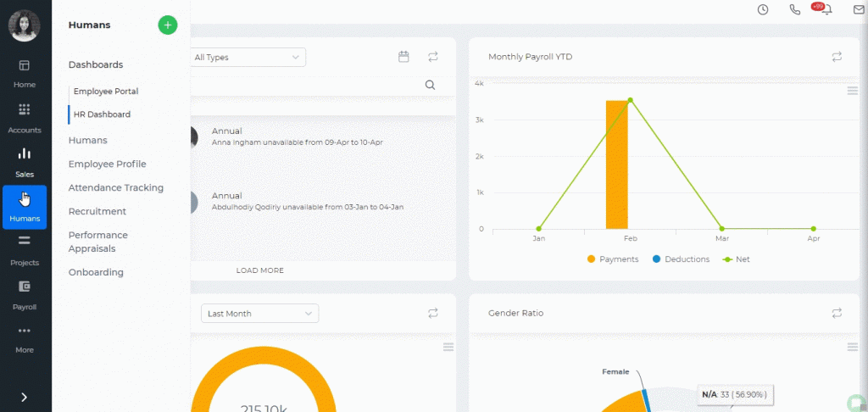
Task: Toggle Payments legend in payroll chart
Action: click(x=612, y=259)
